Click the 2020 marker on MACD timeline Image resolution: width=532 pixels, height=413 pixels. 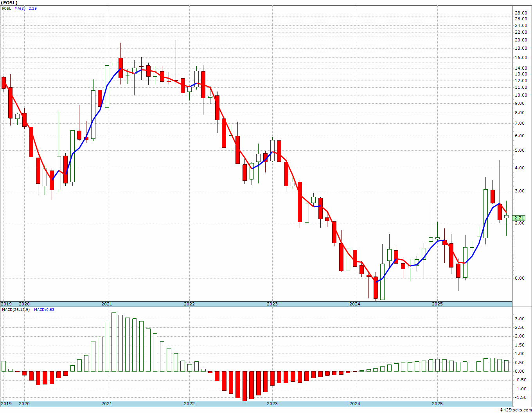click(x=24, y=404)
